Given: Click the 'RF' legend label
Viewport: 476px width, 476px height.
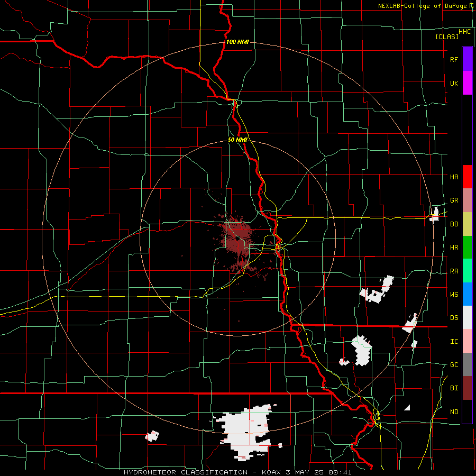Looking at the screenshot, I should [x=454, y=59].
